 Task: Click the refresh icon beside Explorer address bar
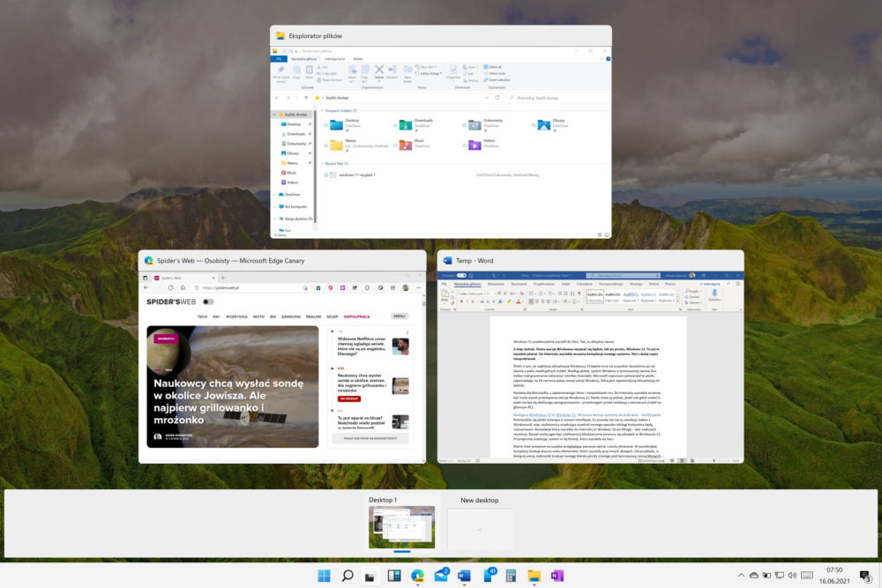(497, 98)
